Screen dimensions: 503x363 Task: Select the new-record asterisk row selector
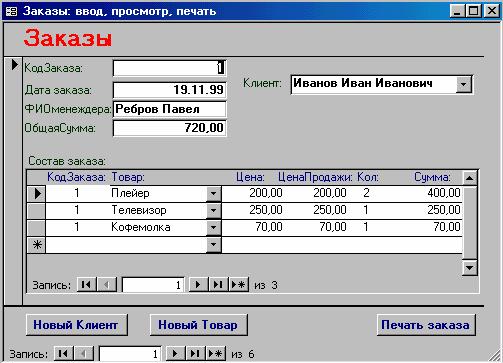(x=36, y=245)
